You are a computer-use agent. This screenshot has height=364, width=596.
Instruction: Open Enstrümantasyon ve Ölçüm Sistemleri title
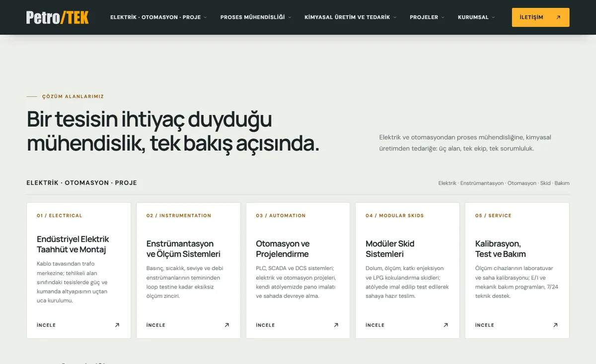pos(183,249)
